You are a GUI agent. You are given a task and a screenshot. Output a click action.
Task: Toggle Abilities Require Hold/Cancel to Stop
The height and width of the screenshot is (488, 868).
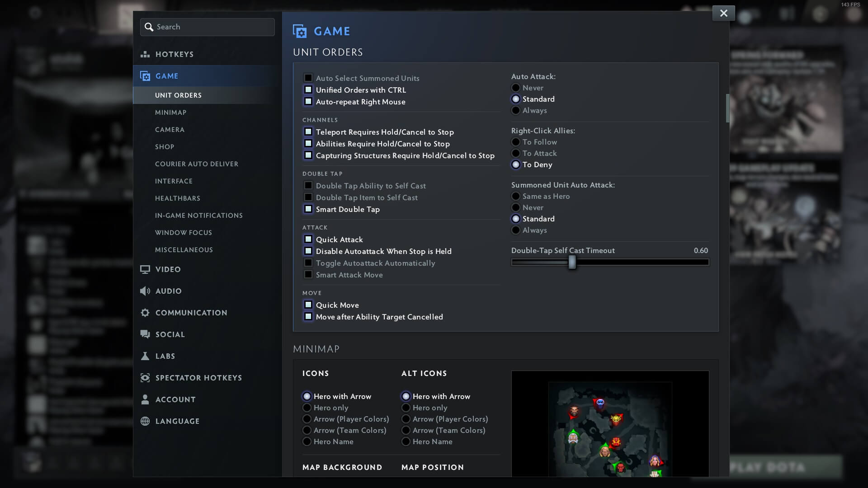[308, 143]
